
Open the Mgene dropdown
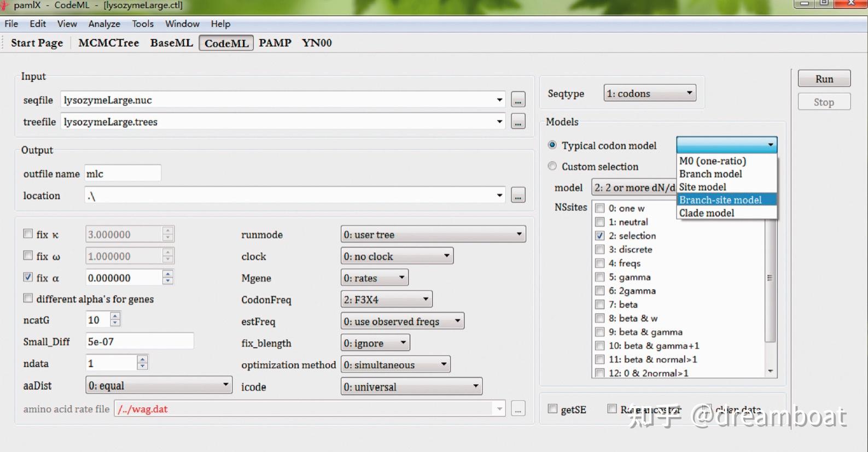click(374, 278)
